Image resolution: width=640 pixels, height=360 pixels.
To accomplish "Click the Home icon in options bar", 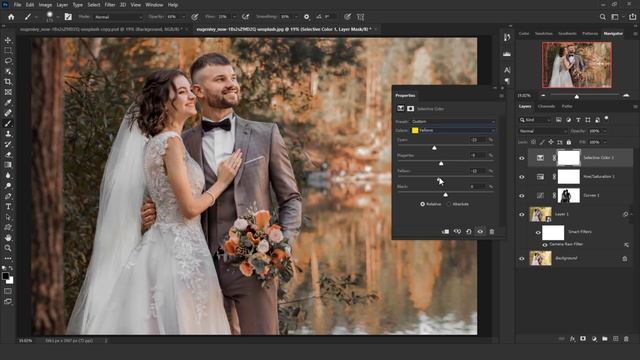I will (x=11, y=17).
